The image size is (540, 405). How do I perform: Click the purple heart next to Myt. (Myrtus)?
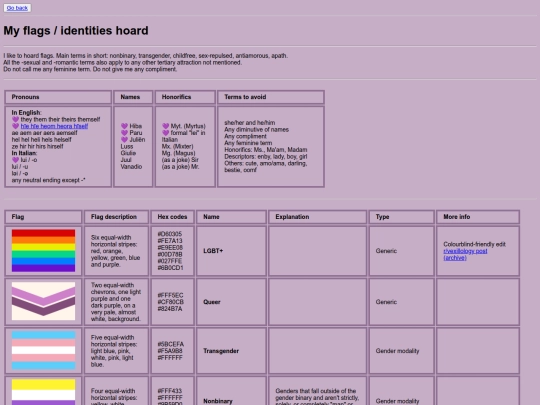(x=166, y=126)
